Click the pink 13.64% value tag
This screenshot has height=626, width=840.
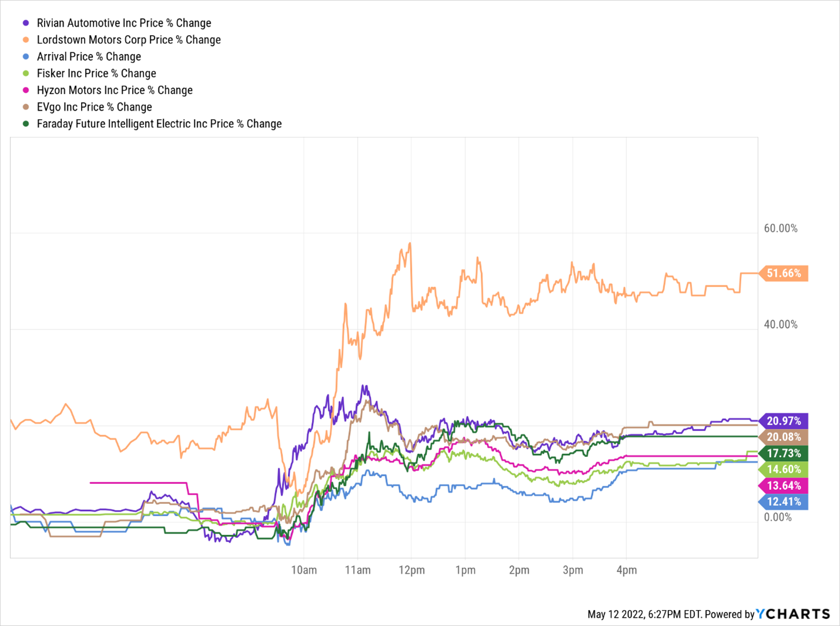coord(784,486)
